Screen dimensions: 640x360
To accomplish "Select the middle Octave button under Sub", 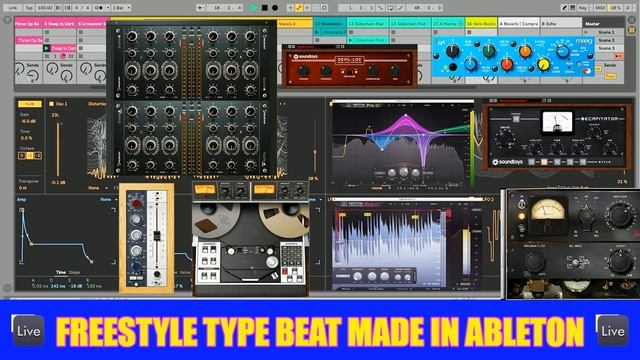I will point(30,156).
